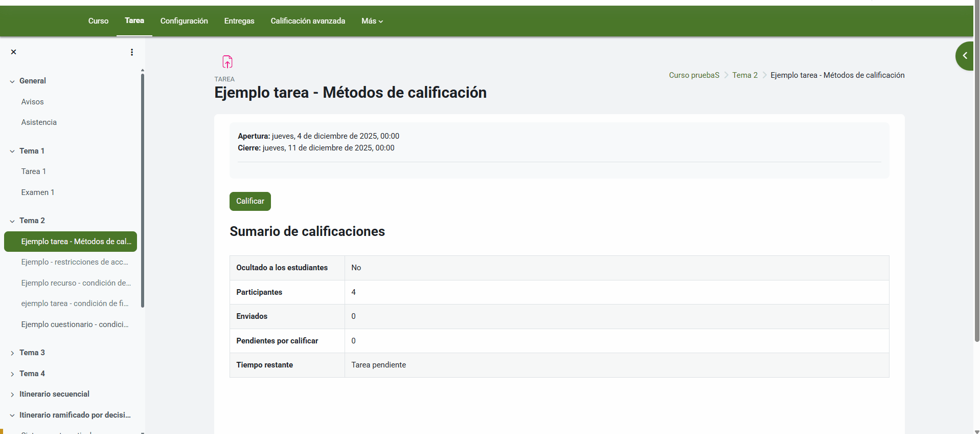
Task: Open the course index three-dot options menu
Action: pyautogui.click(x=132, y=52)
